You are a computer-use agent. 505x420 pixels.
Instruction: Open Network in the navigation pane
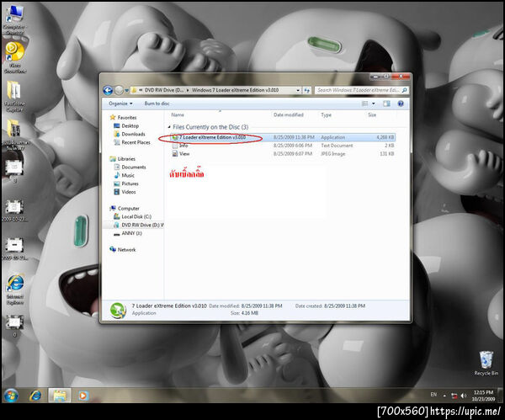tap(126, 250)
